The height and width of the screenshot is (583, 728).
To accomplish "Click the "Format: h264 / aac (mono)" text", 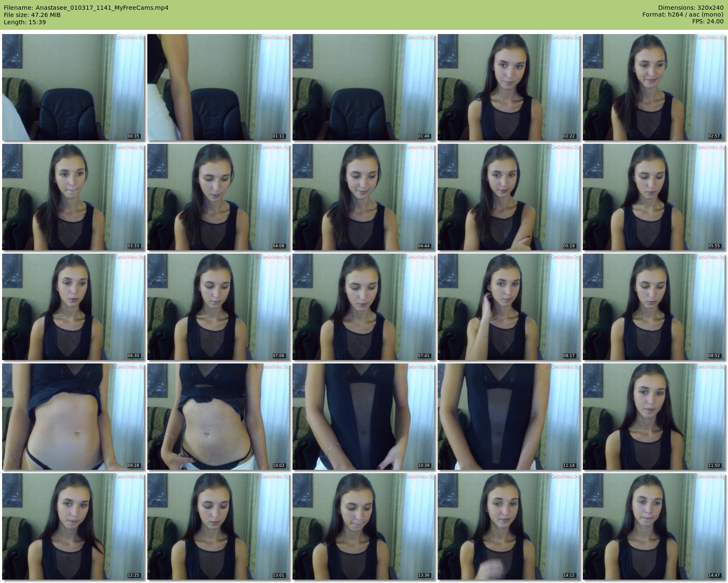I will (x=683, y=15).
